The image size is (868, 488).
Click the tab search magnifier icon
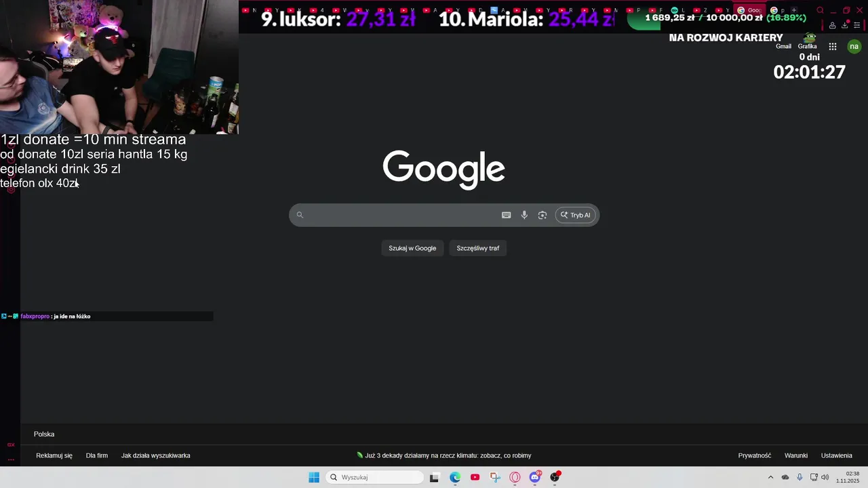820,10
